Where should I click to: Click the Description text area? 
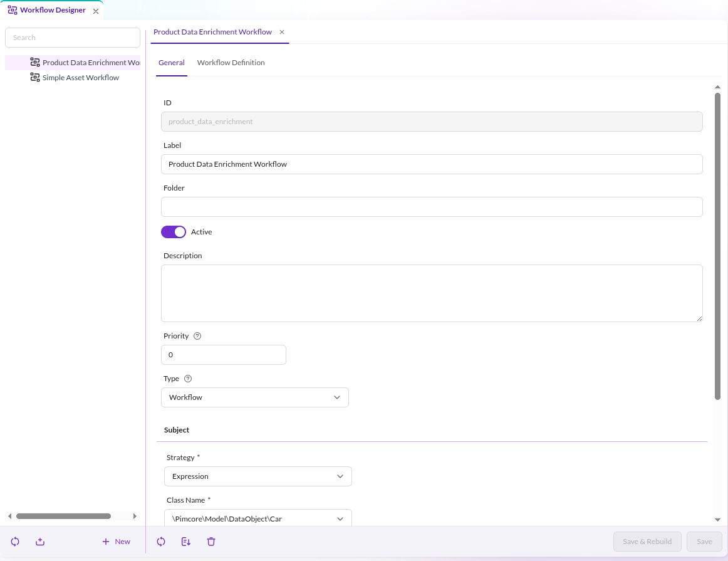click(x=432, y=293)
